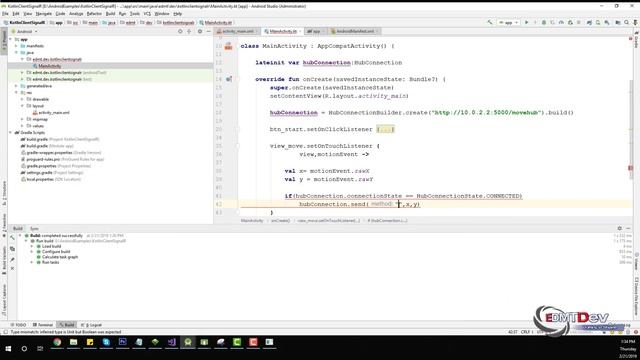Select activity_main.xml in layout folder

tap(53, 113)
